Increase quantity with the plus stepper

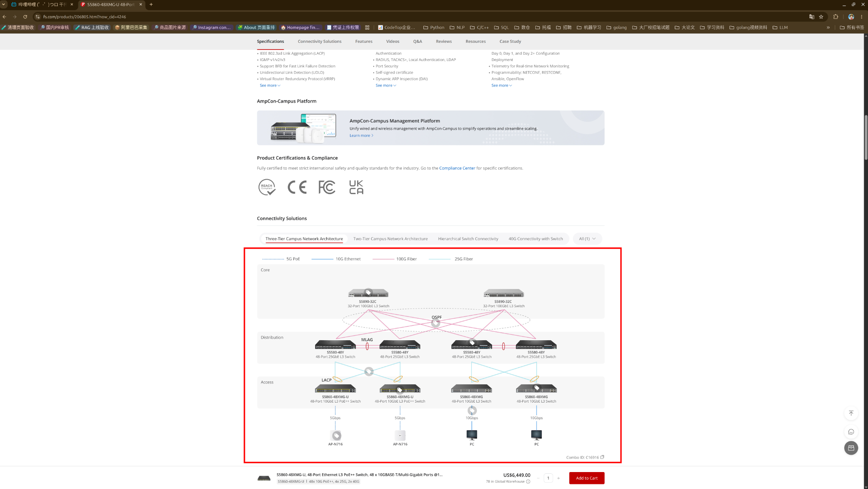click(x=559, y=478)
